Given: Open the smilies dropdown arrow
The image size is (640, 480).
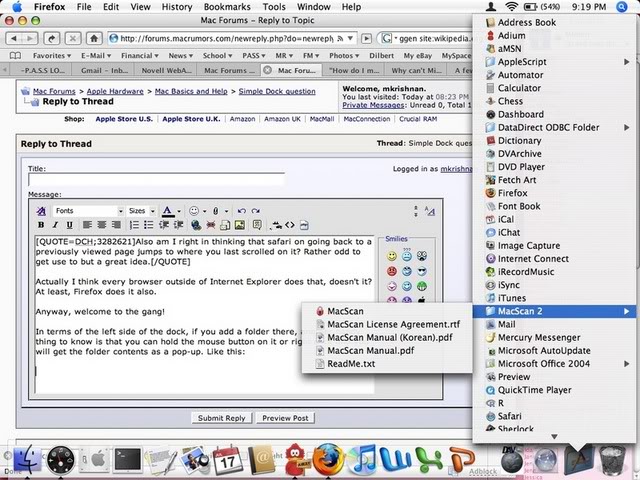Looking at the screenshot, I should (x=204, y=211).
